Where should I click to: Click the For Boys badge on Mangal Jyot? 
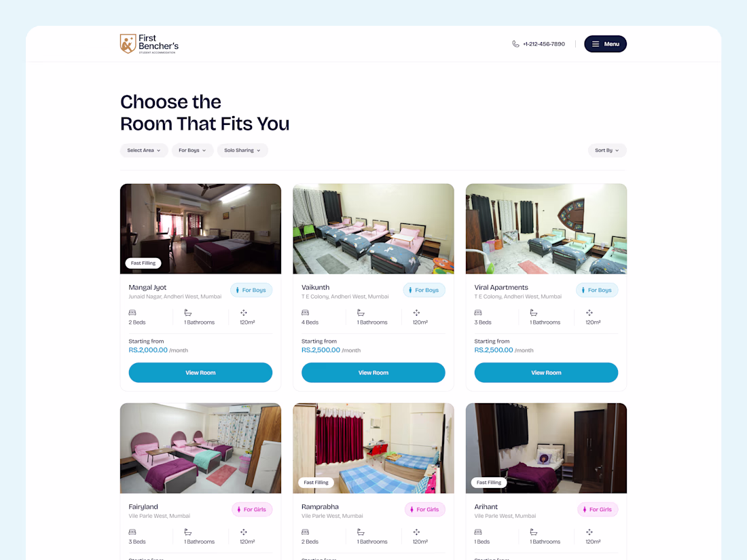(251, 290)
